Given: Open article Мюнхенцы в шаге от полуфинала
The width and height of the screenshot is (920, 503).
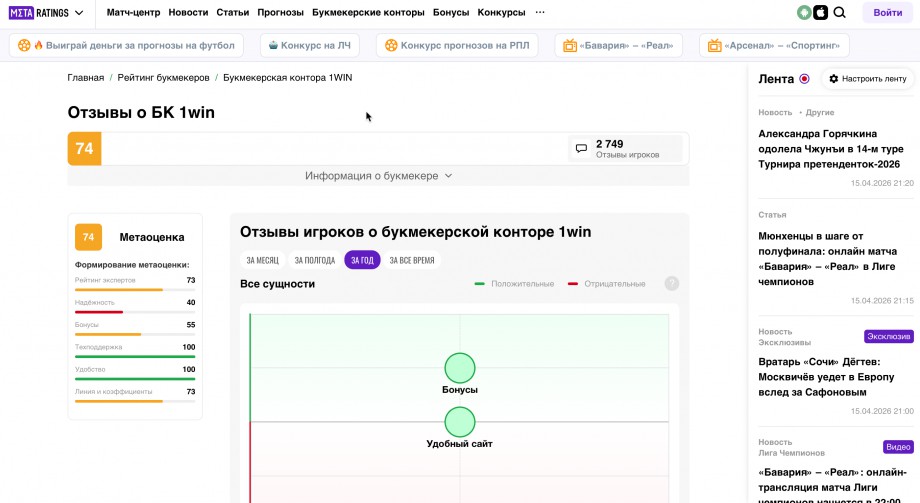Looking at the screenshot, I should coord(827,259).
